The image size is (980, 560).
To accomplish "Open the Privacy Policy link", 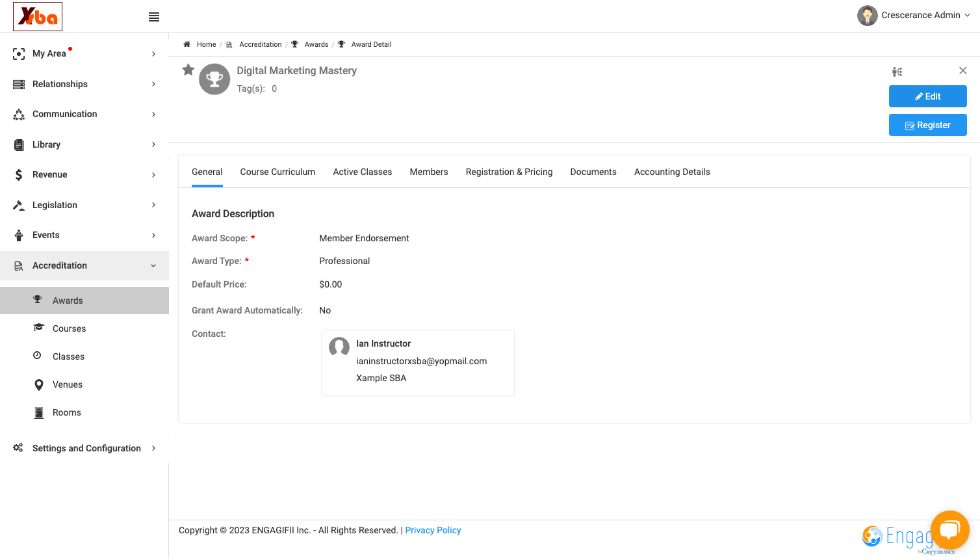I will click(433, 530).
